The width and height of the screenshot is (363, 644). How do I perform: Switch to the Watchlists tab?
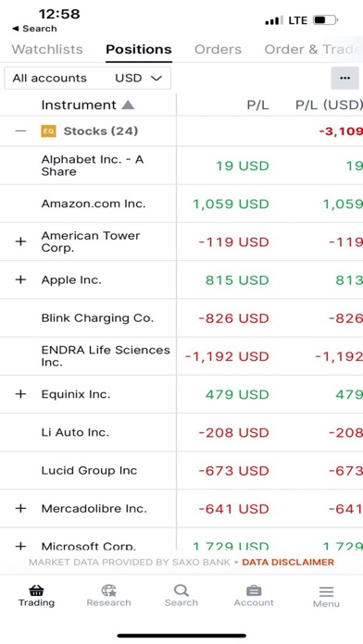click(47, 49)
